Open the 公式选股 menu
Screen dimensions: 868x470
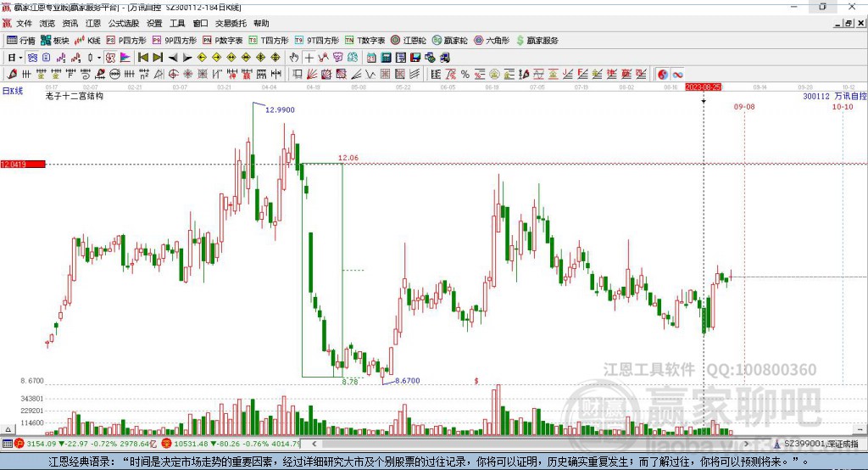coord(124,23)
